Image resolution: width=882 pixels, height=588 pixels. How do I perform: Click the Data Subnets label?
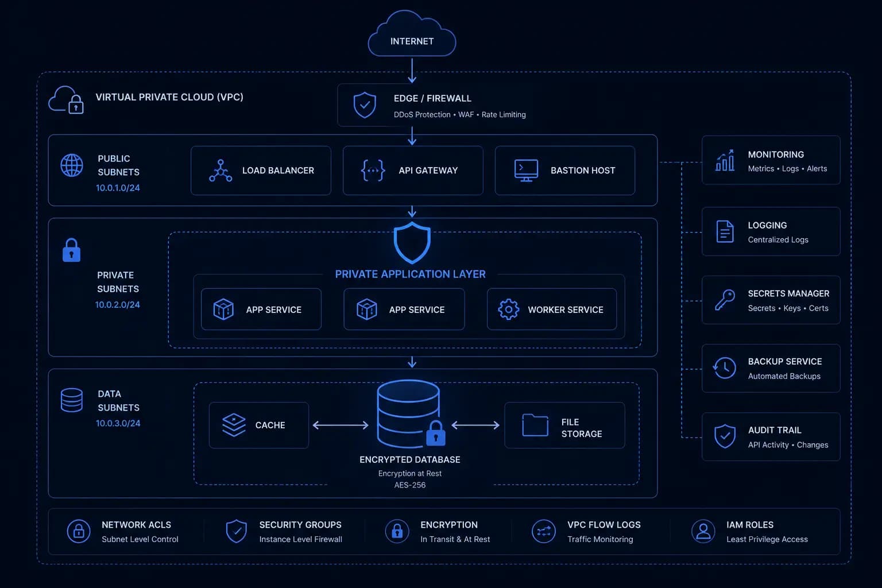[x=119, y=401]
